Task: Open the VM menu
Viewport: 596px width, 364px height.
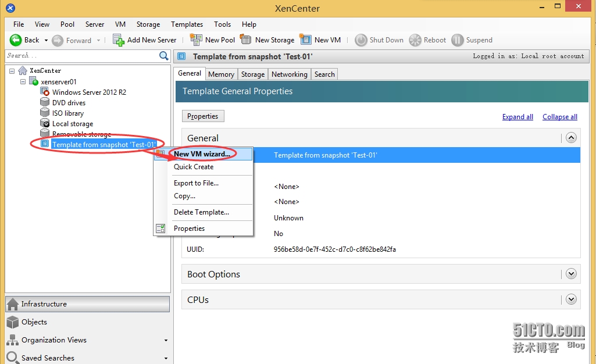Action: (120, 24)
